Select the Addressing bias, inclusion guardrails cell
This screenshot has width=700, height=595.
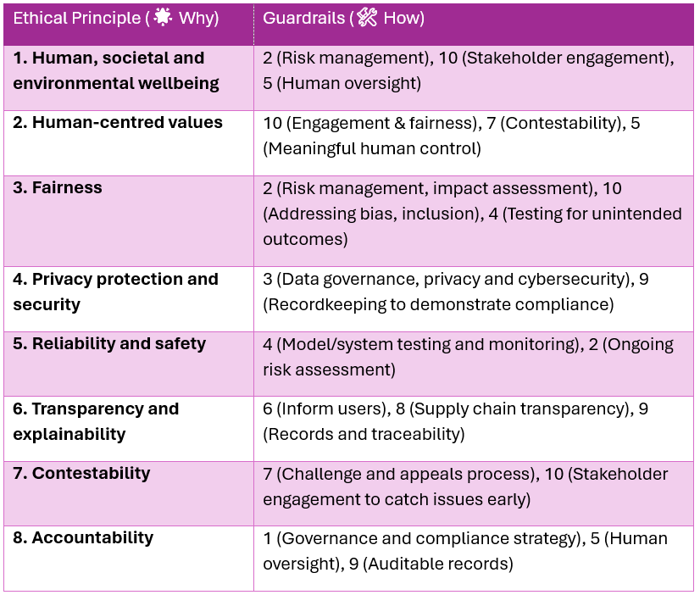[472, 214]
